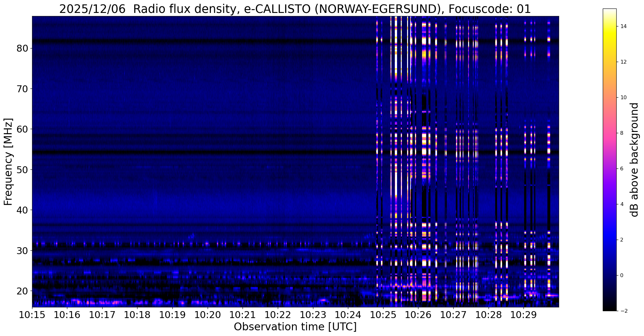Click the pink region of the colorbar near 8
Image resolution: width=644 pixels, height=336 pixels.
pyautogui.click(x=609, y=133)
